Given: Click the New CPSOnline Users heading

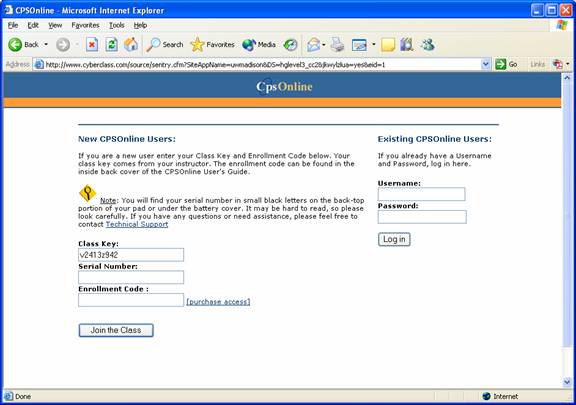Looking at the screenshot, I should click(x=127, y=139).
